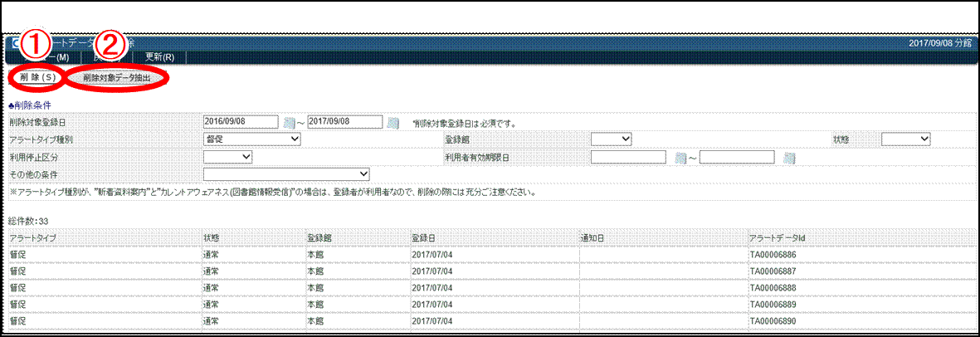980x337 pixels.
Task: Expand the 状態 dropdown
Action: coord(906,139)
